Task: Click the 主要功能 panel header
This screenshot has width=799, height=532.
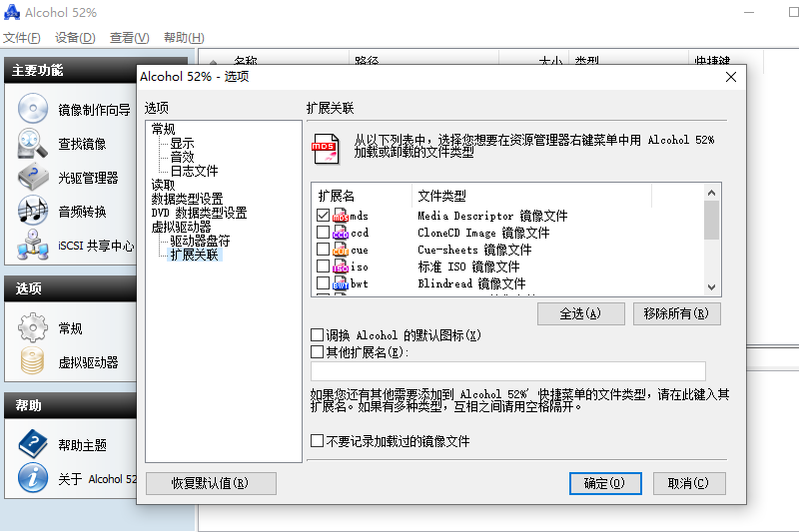Action: click(71, 70)
